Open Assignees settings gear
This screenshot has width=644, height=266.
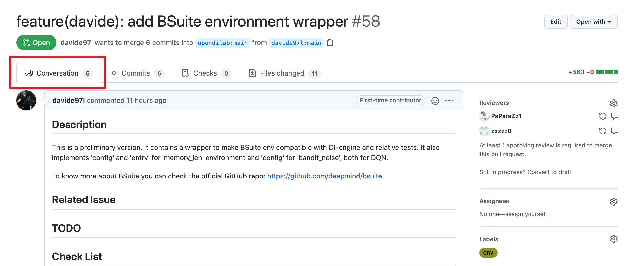click(x=614, y=201)
